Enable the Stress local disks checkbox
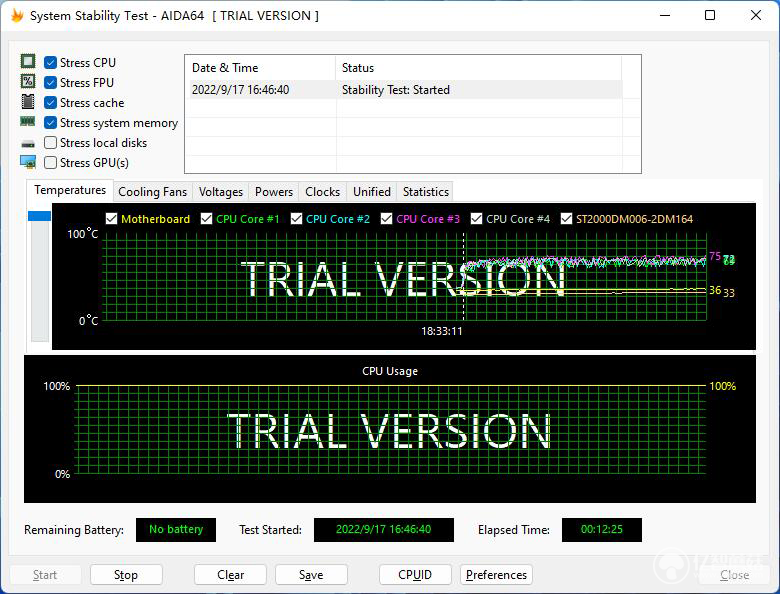This screenshot has width=780, height=594. click(50, 143)
